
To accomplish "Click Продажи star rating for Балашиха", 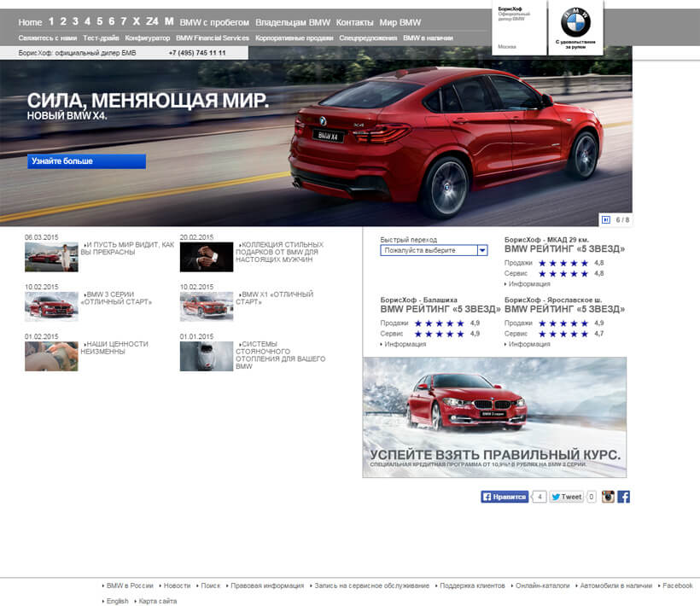I will pos(440,323).
